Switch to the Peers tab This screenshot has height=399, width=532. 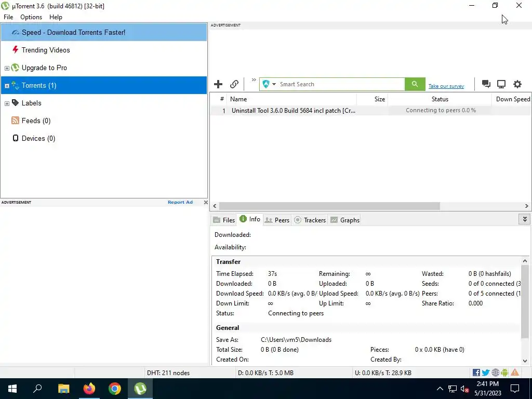[277, 220]
